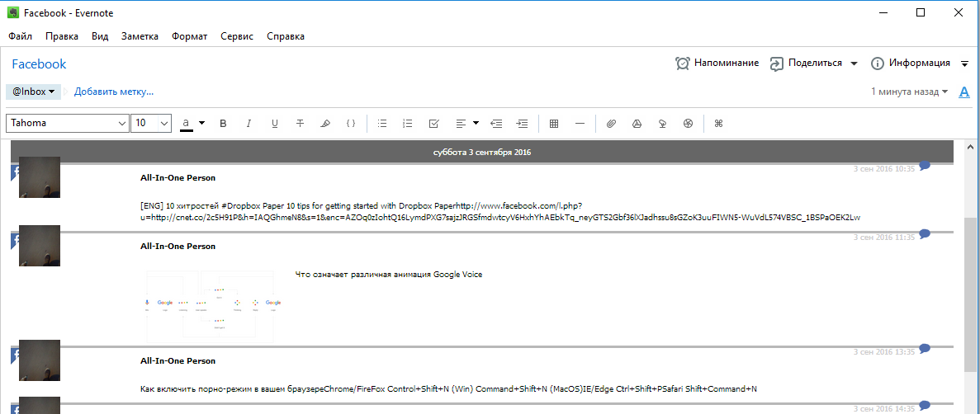Attach from Google Drive icon
The image size is (980, 414).
[637, 124]
